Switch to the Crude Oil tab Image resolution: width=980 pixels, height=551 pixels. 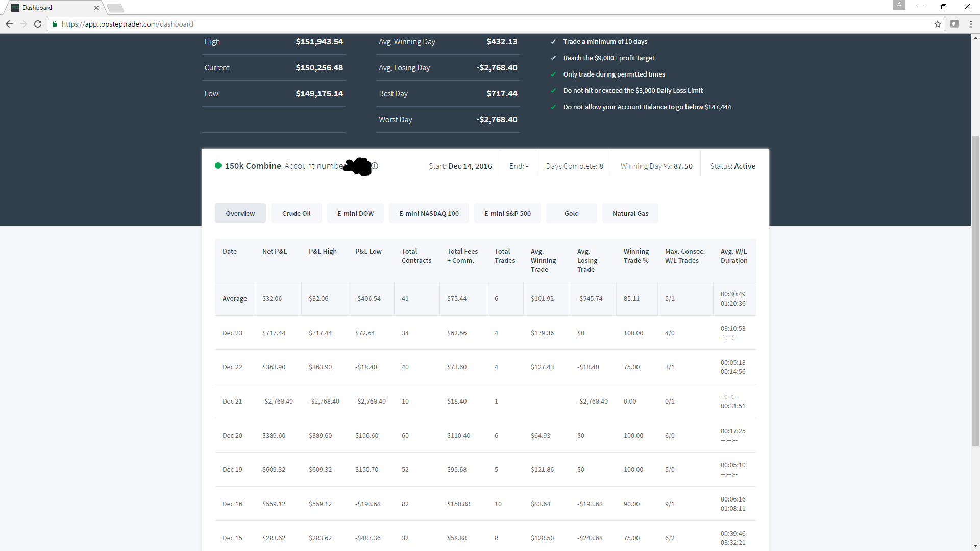tap(297, 213)
